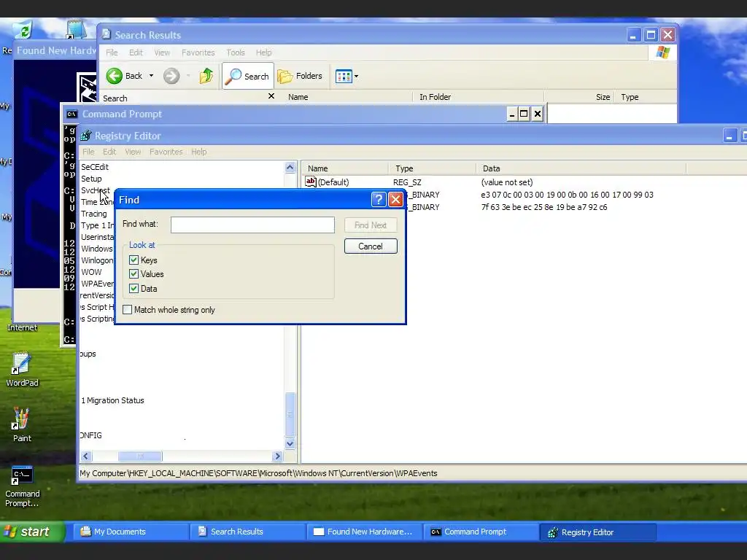Image resolution: width=747 pixels, height=560 pixels.
Task: Click Command Prompt window title icon
Action: pos(71,114)
